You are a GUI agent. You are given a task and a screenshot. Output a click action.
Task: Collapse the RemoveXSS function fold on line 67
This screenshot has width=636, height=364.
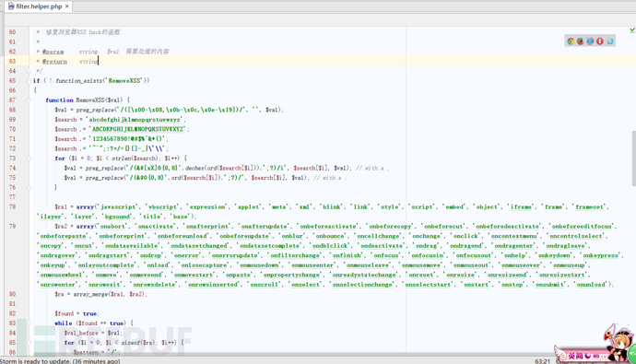[29, 100]
